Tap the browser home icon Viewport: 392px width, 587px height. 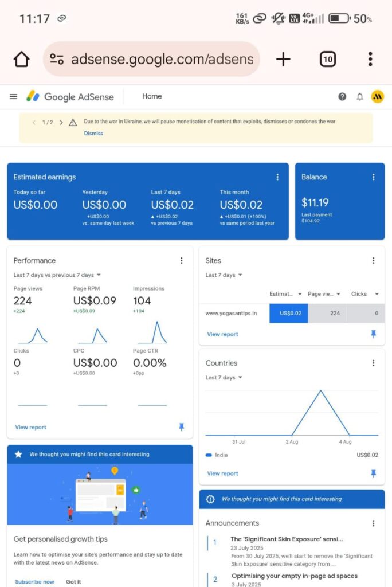coord(21,59)
